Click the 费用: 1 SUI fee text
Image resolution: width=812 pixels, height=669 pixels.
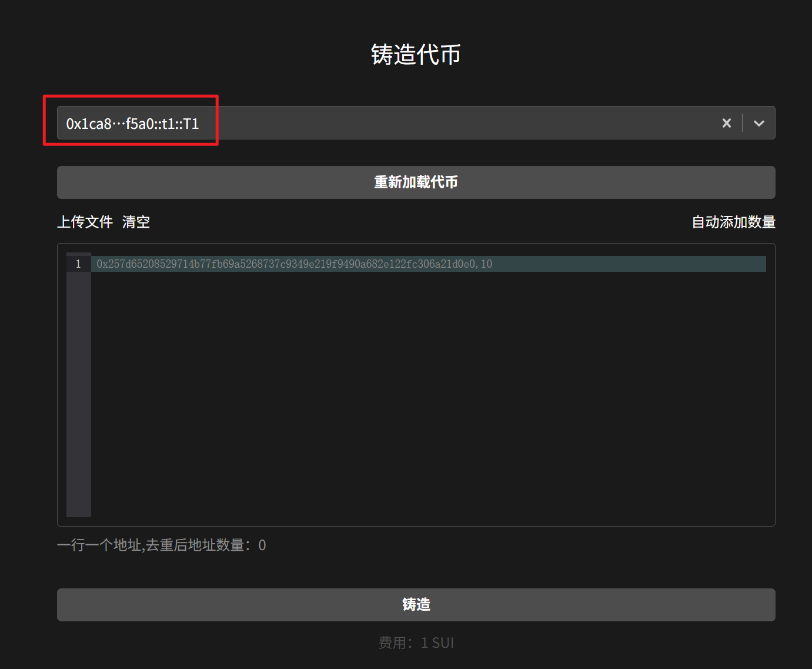click(x=416, y=643)
